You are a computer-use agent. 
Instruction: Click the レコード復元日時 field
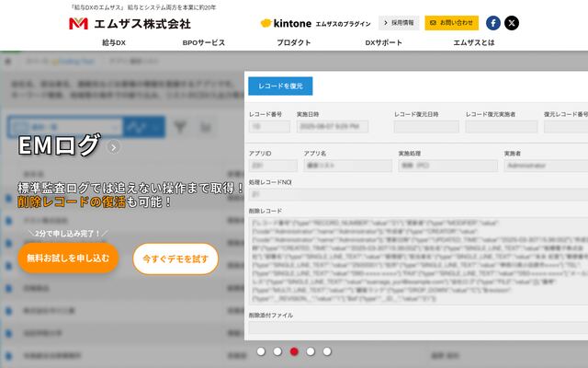pyautogui.click(x=426, y=127)
